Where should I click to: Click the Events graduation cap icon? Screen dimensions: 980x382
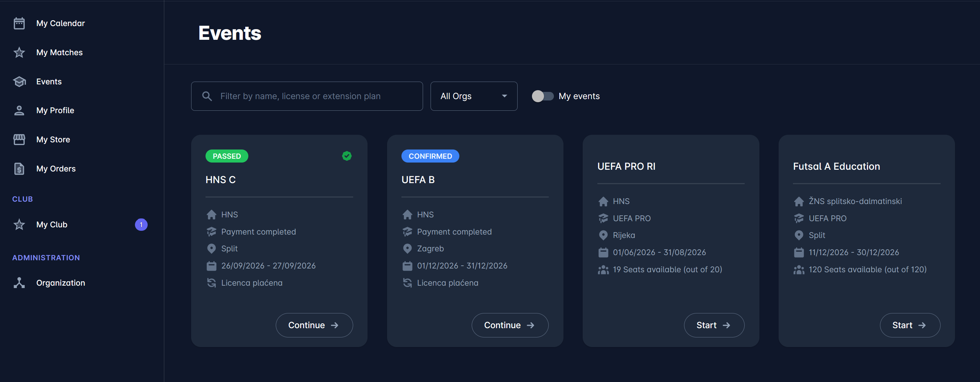coord(19,82)
